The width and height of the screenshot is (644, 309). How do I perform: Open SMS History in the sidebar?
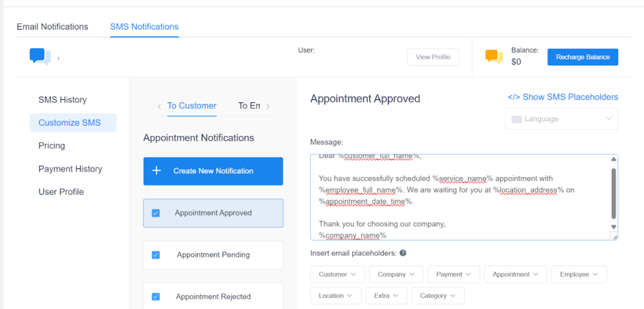[62, 100]
